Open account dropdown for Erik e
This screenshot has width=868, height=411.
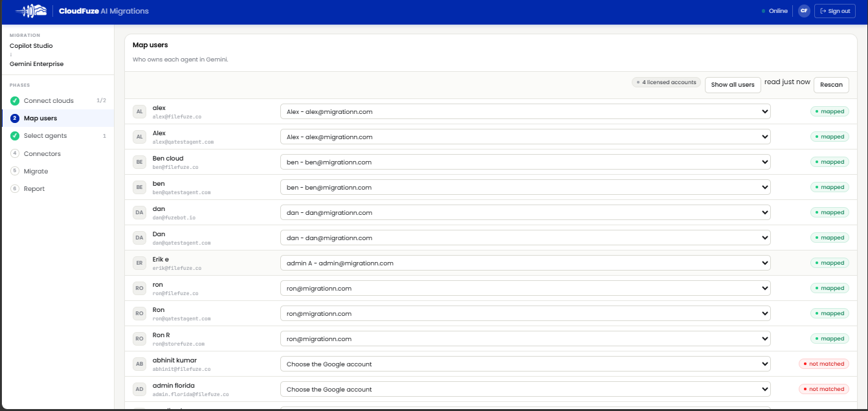pyautogui.click(x=526, y=263)
